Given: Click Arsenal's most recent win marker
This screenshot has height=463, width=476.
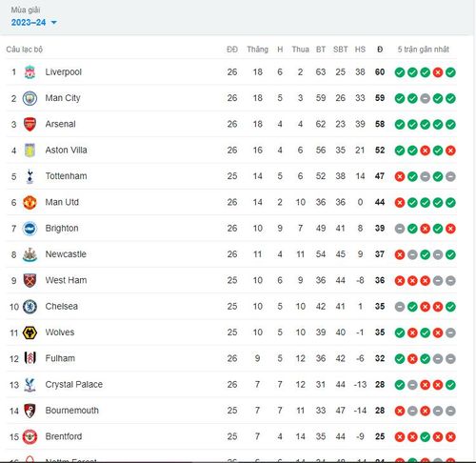Looking at the screenshot, I should [x=450, y=125].
